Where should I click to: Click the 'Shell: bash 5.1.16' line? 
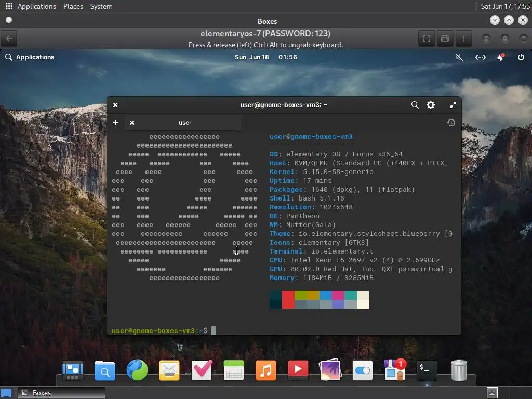pyautogui.click(x=307, y=198)
